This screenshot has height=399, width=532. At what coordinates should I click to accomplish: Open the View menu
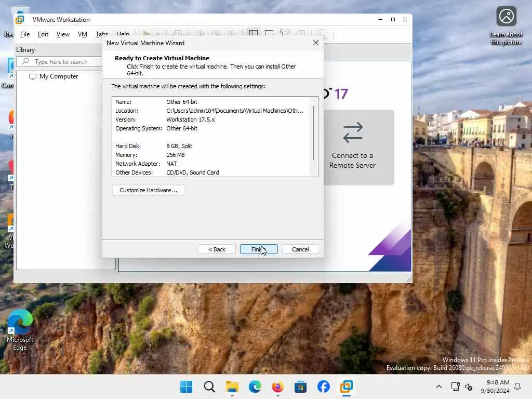[x=63, y=34]
